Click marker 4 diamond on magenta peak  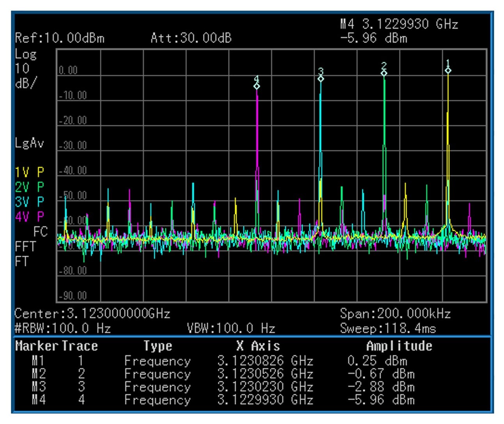click(257, 86)
